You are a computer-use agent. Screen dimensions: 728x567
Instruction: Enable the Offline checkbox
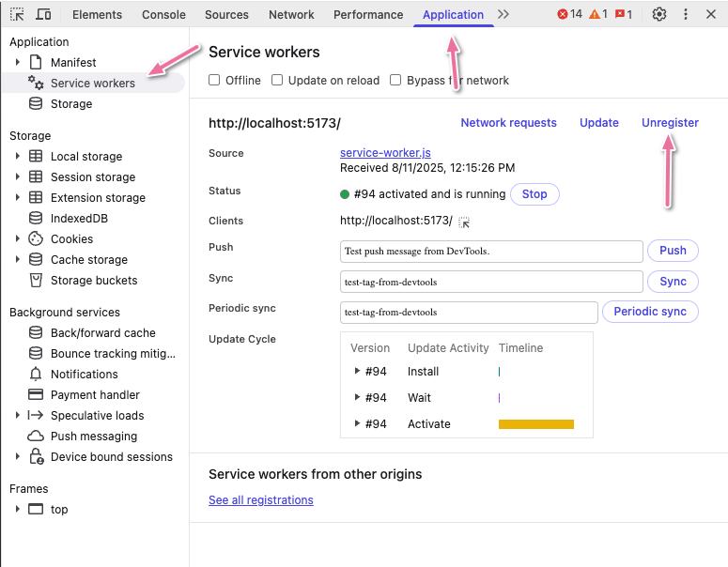pos(214,81)
